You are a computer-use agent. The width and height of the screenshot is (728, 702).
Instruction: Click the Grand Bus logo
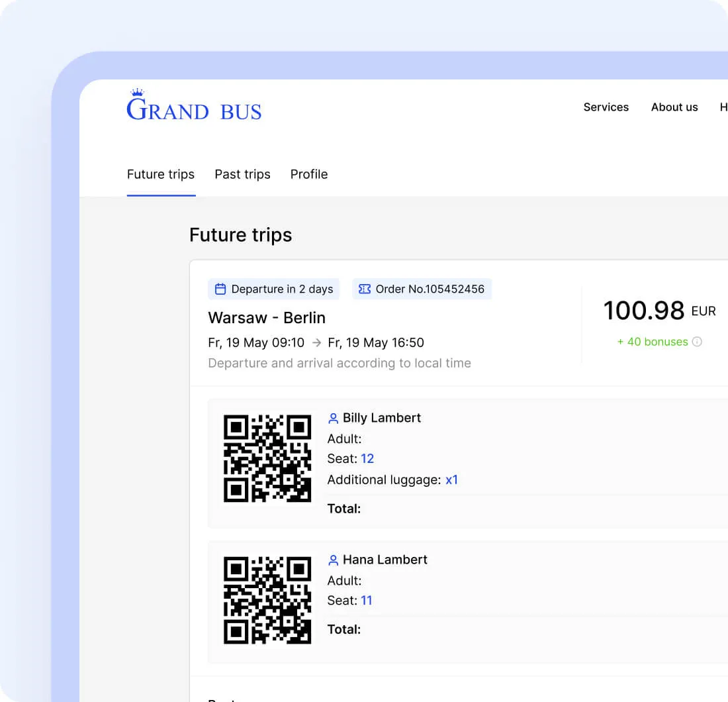point(194,105)
